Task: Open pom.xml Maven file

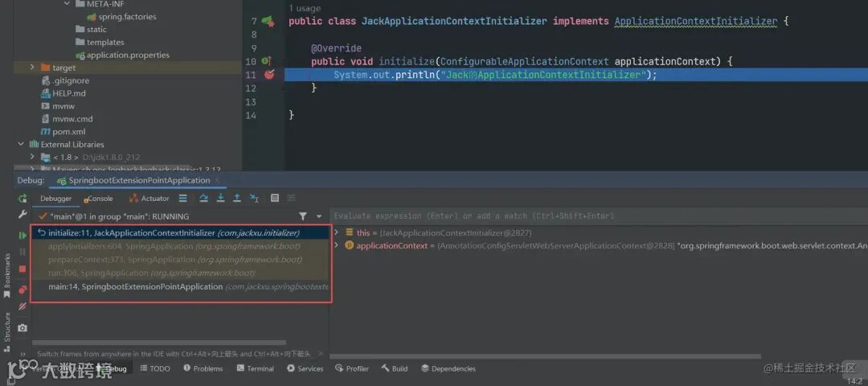Action: (x=63, y=132)
